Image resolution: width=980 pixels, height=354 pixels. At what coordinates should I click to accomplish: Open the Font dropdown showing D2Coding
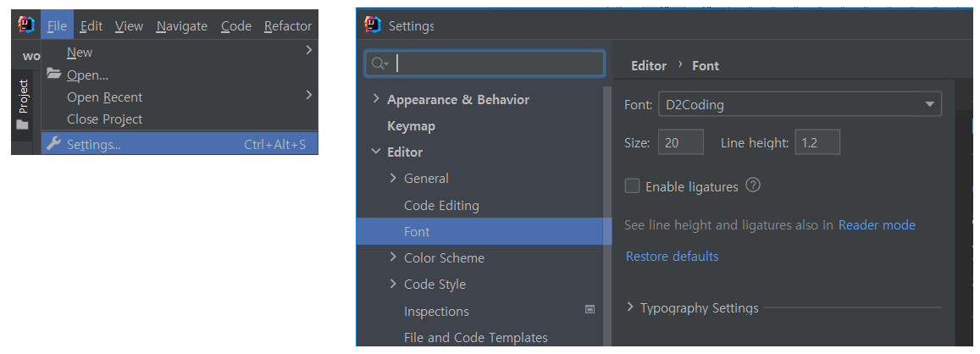tap(800, 104)
